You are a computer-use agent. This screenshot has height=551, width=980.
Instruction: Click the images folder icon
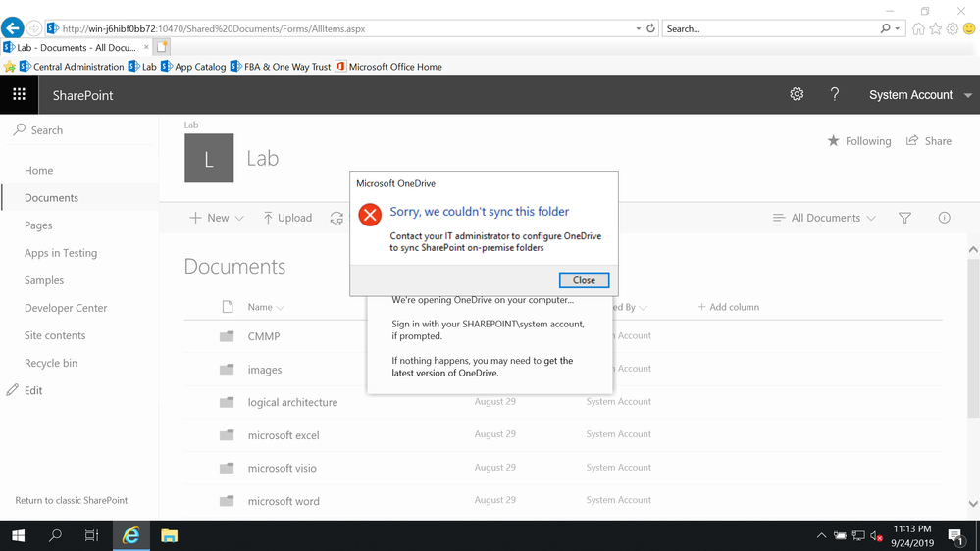coord(227,370)
